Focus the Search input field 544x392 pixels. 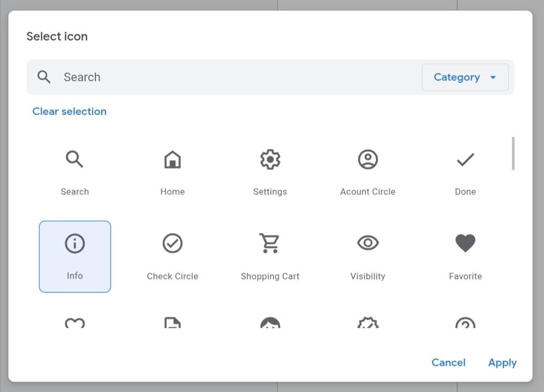tap(236, 77)
